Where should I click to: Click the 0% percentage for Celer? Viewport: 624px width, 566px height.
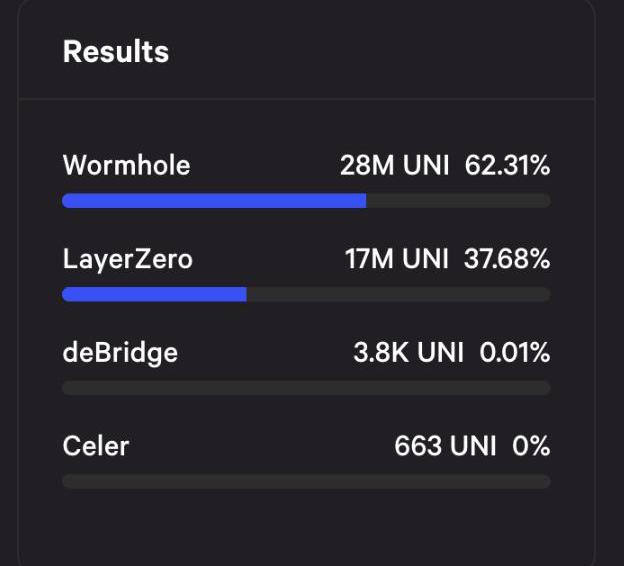coord(531,445)
